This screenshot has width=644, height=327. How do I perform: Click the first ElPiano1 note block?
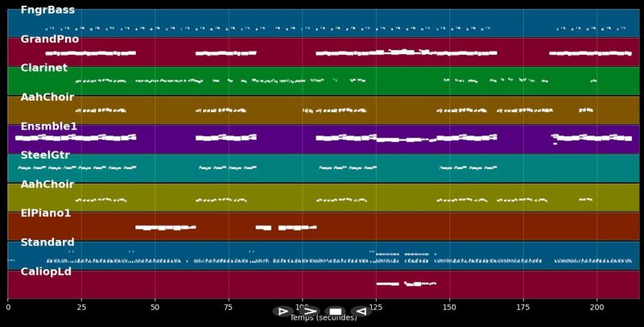166,228
